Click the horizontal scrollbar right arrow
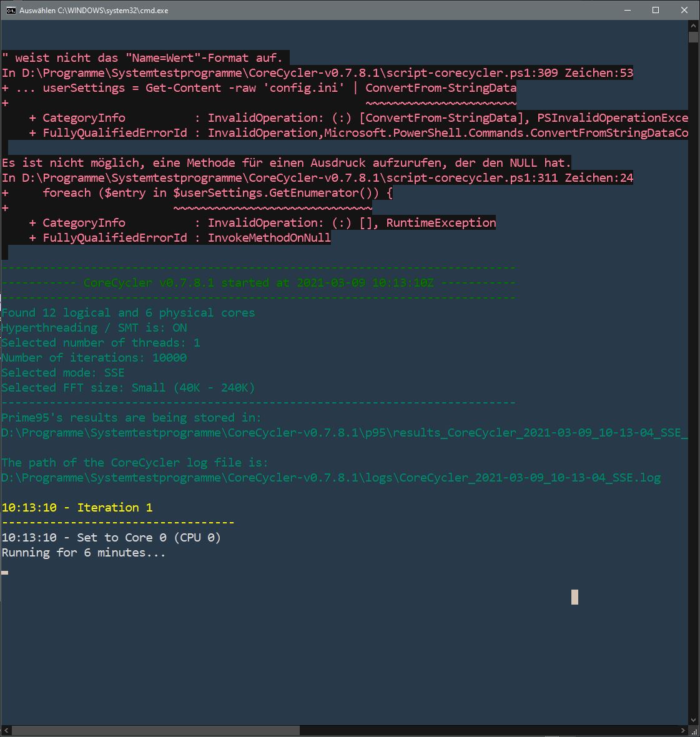This screenshot has height=737, width=700. click(683, 730)
